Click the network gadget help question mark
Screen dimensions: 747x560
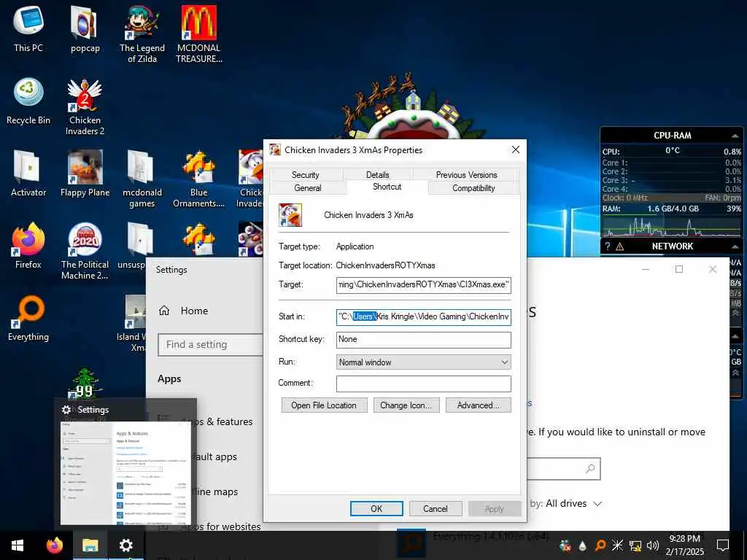point(608,246)
